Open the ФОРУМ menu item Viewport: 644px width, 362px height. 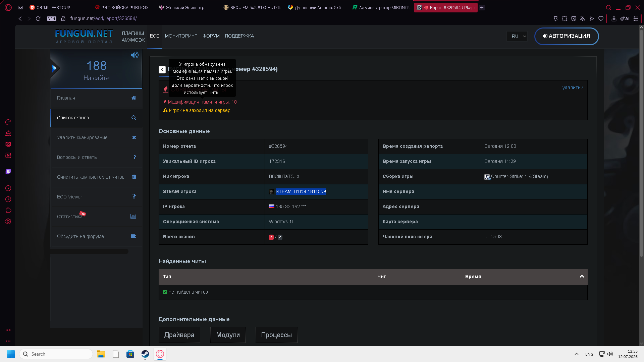211,36
